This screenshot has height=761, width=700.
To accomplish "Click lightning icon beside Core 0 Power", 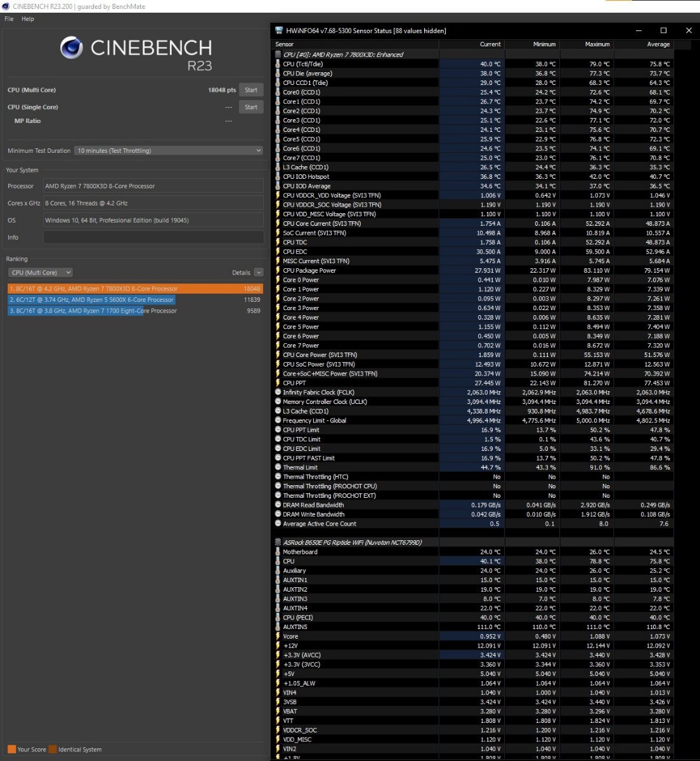I will pyautogui.click(x=278, y=280).
